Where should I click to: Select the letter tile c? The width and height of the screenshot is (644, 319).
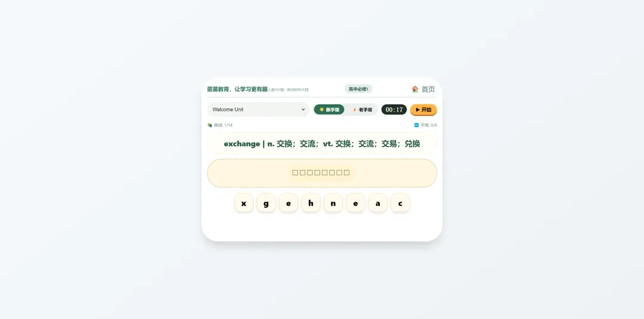(x=400, y=203)
